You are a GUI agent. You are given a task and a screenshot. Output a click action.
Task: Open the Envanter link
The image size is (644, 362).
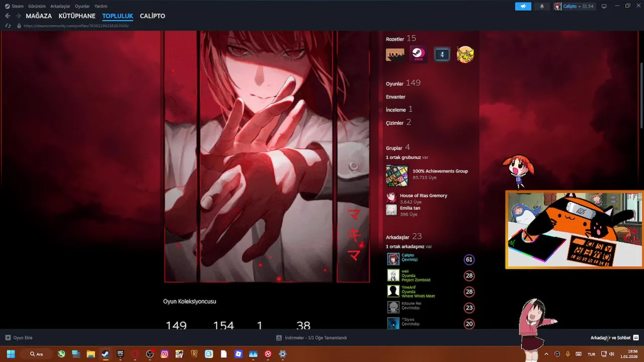(x=395, y=97)
